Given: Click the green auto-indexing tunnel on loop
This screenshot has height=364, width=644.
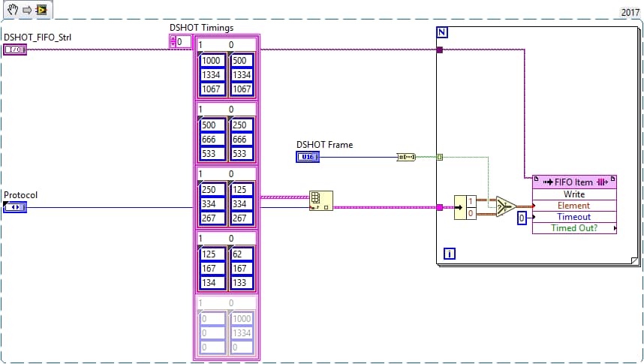Looking at the screenshot, I should pos(439,157).
